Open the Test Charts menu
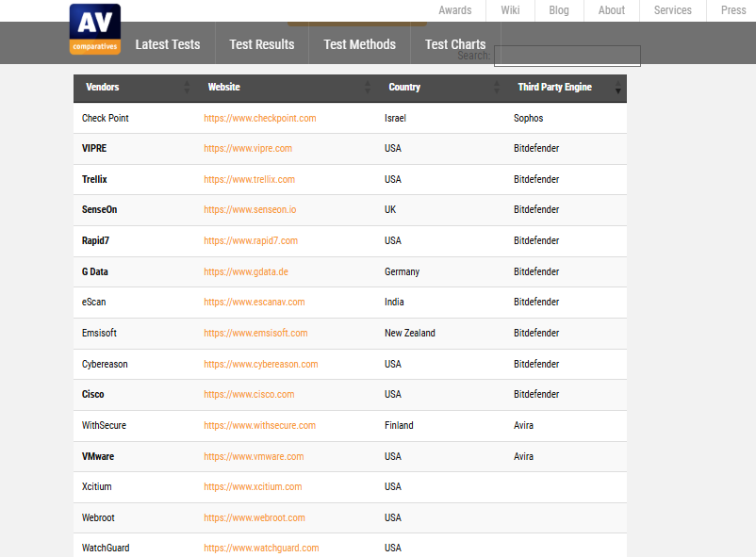 tap(455, 44)
